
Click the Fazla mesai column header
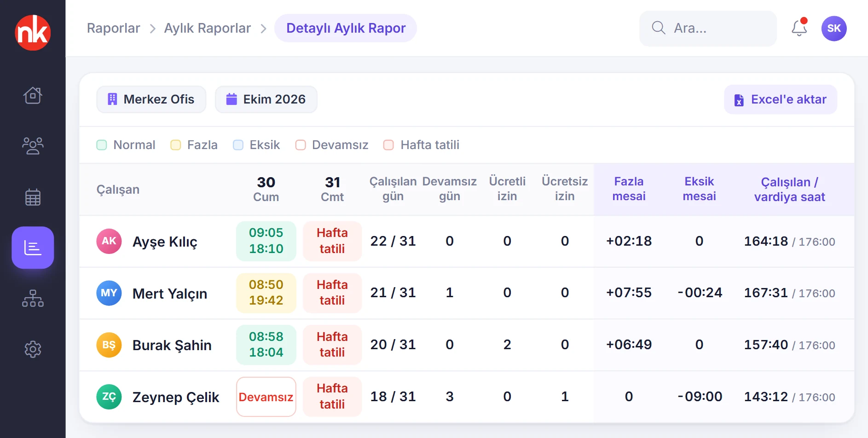click(629, 189)
